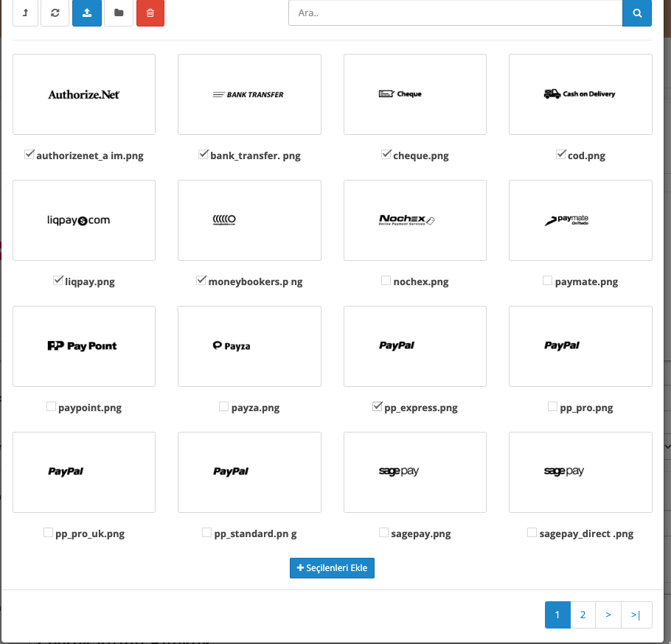Select PayPal thumbnail above pp_standard.png
The height and width of the screenshot is (644, 671).
point(249,472)
